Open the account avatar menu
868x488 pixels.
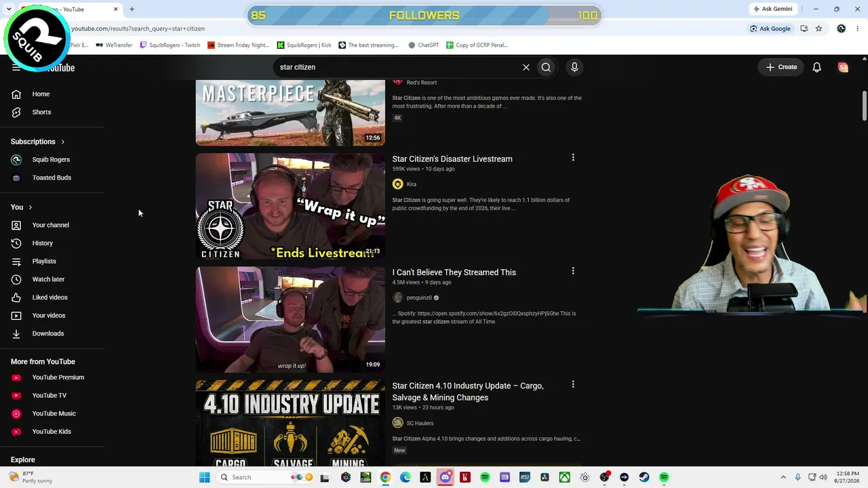pyautogui.click(x=843, y=67)
